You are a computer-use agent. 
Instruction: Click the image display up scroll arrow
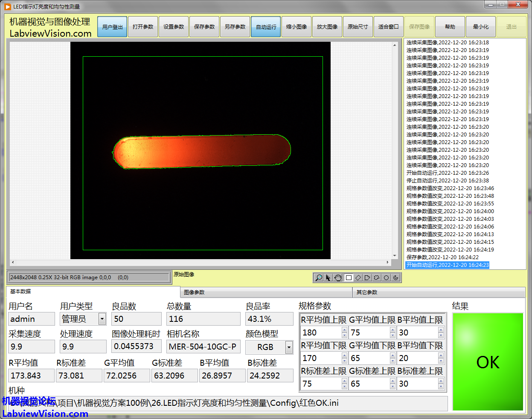(395, 44)
